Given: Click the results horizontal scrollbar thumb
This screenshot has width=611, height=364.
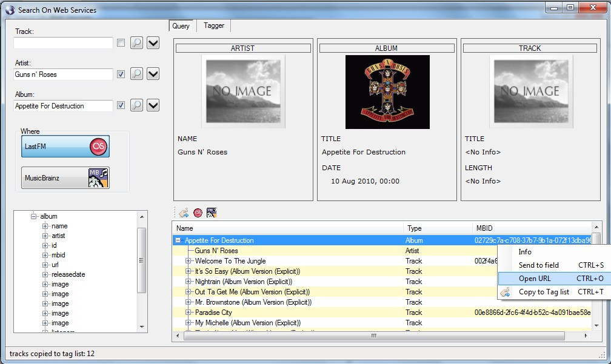Looking at the screenshot, I should tap(373, 336).
